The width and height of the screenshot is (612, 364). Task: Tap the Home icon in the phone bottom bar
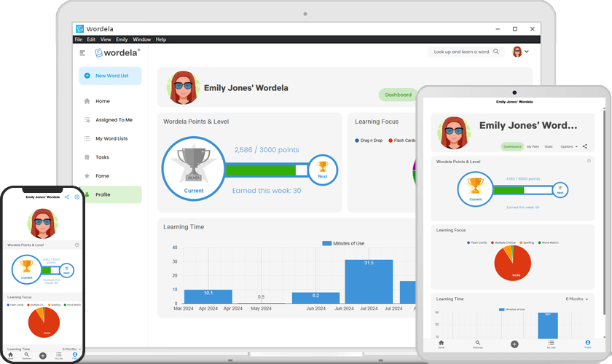[10, 355]
